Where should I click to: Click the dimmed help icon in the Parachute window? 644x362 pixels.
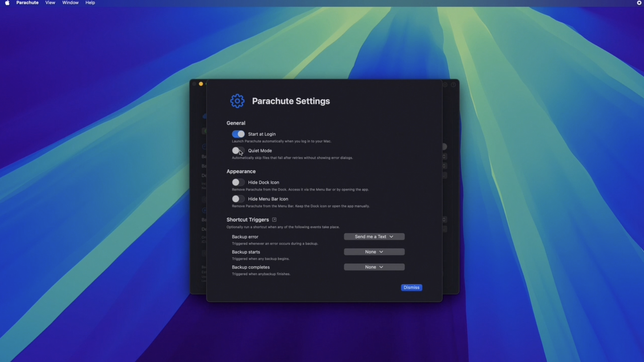pyautogui.click(x=454, y=84)
